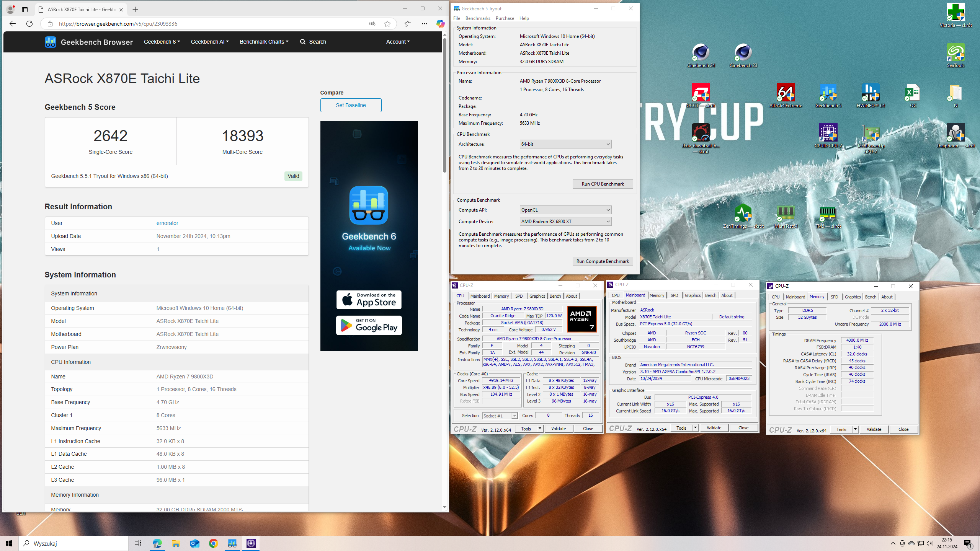
Task: Open notification center on taskbar
Action: click(968, 543)
